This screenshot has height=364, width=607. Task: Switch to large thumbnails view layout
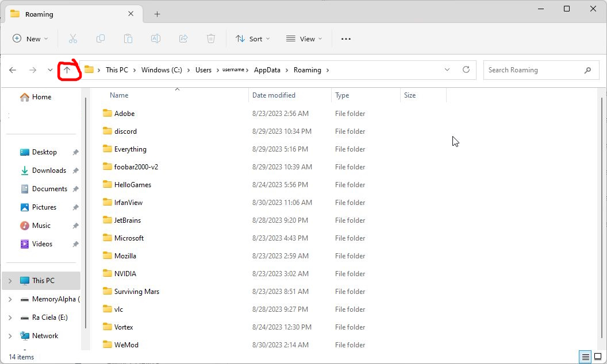(x=598, y=357)
